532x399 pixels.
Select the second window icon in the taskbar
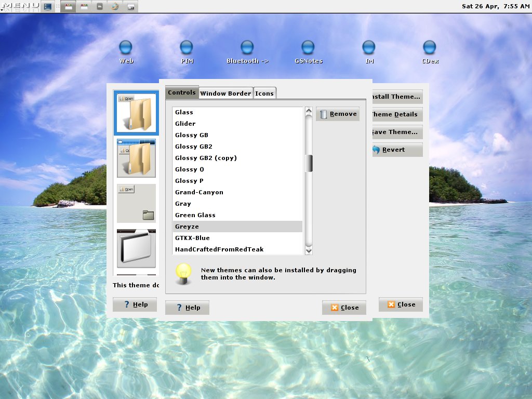click(84, 6)
